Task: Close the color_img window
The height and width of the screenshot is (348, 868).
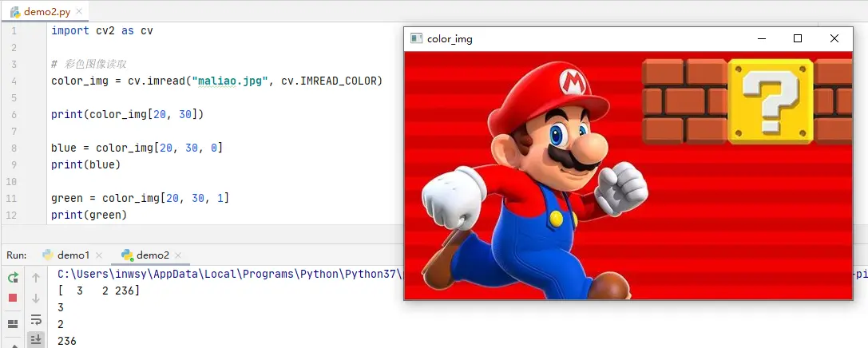Action: click(x=834, y=38)
